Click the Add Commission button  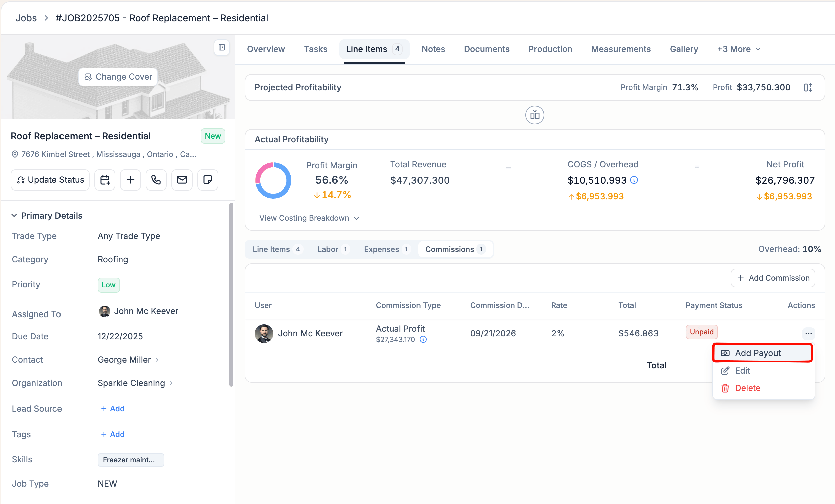click(x=773, y=278)
